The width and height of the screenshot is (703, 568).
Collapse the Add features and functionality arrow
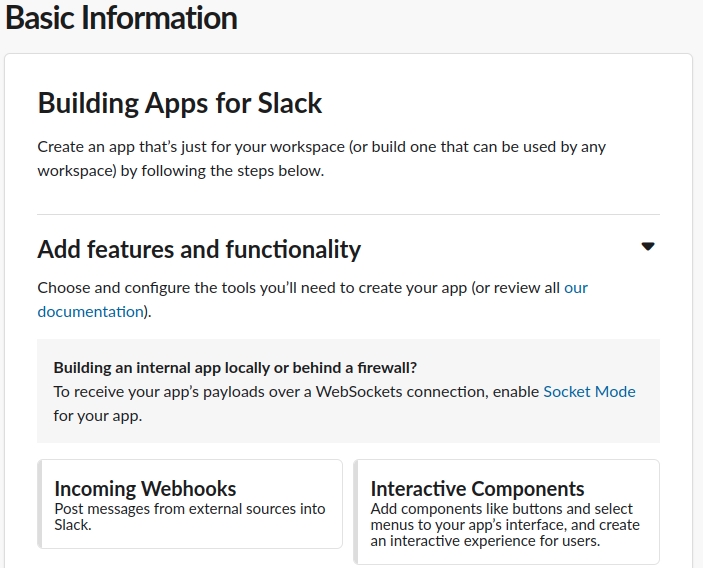point(648,247)
